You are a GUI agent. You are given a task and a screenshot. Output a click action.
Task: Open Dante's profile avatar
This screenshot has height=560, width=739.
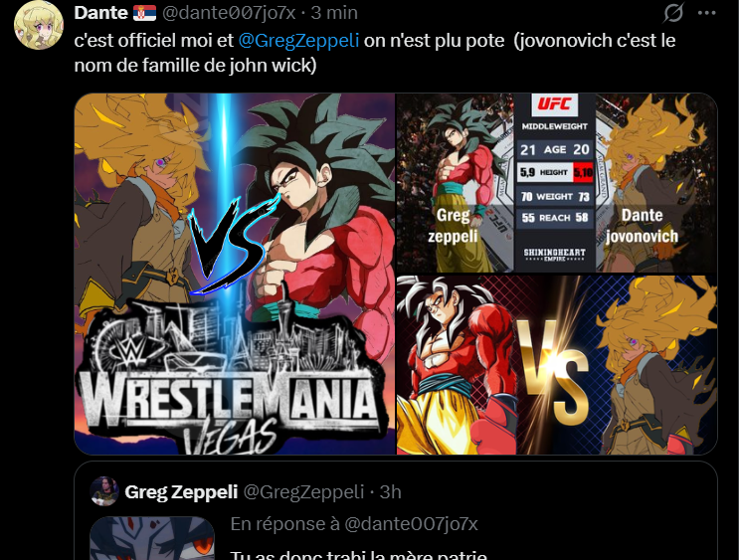(x=39, y=26)
